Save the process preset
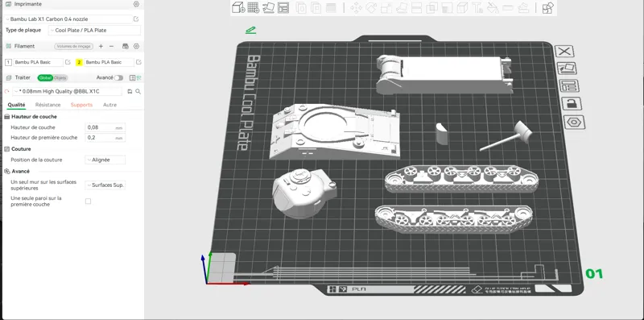The width and height of the screenshot is (644, 320). [x=130, y=91]
